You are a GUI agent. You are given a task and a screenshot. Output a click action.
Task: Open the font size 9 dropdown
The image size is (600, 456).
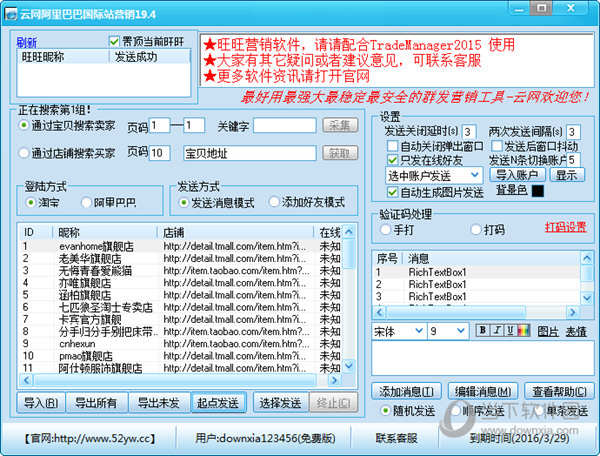(x=448, y=331)
